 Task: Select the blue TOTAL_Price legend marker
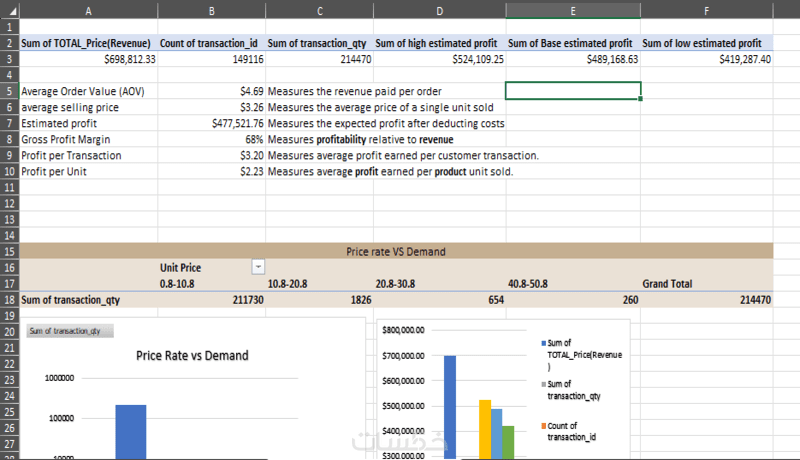[542, 344]
